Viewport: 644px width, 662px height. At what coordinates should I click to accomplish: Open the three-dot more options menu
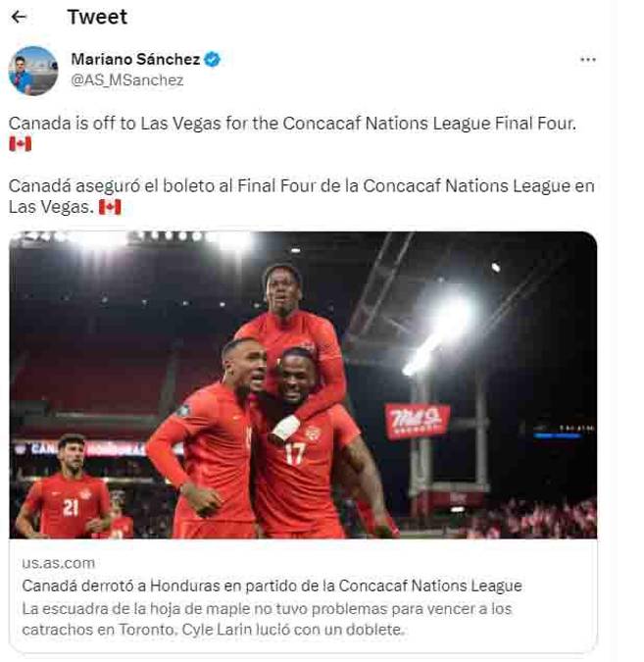click(587, 60)
